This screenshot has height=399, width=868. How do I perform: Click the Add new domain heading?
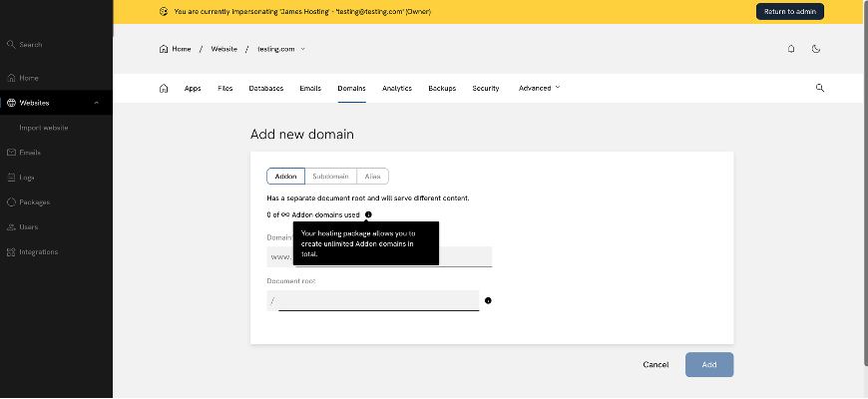tap(302, 134)
